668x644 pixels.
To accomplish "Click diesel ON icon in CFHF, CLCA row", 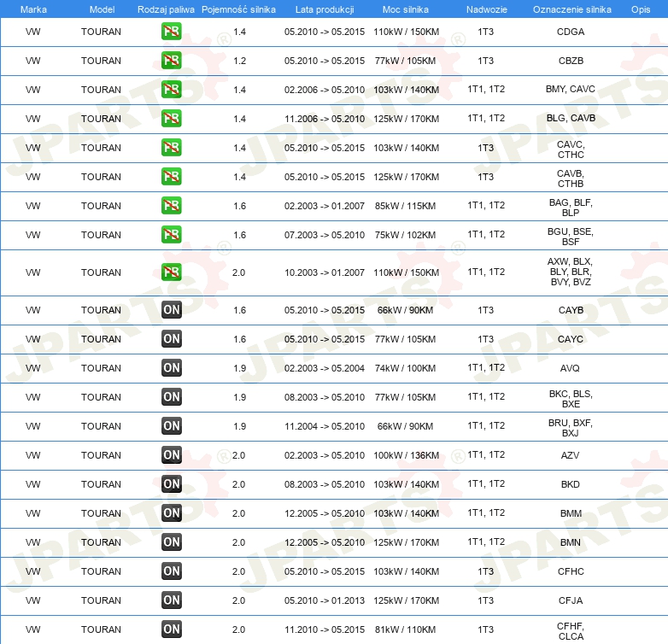I will click(172, 629).
